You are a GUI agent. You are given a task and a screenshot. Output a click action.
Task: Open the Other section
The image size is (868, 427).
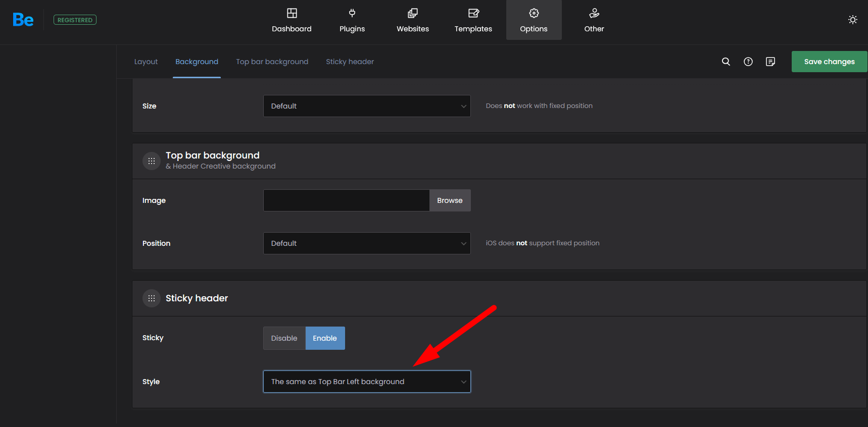[594, 20]
